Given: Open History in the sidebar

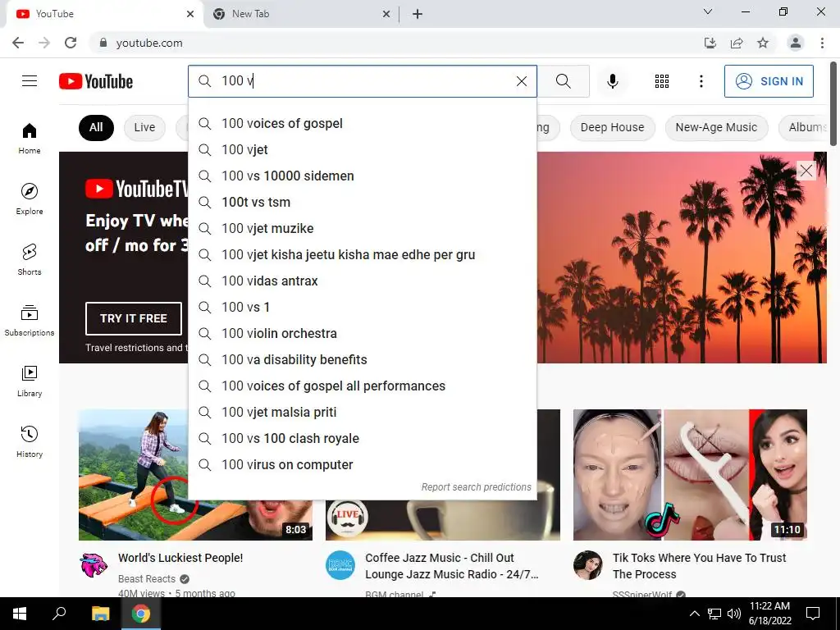Looking at the screenshot, I should click(x=30, y=441).
